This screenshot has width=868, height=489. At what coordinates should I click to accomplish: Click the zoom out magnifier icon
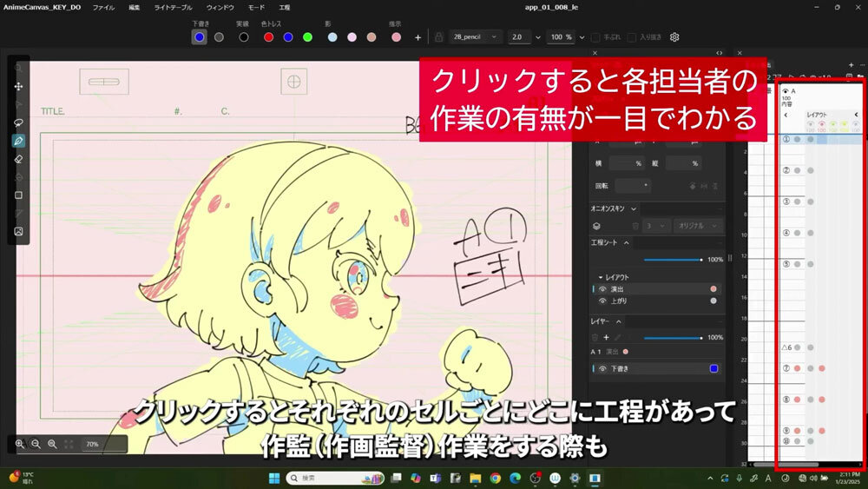pos(36,444)
